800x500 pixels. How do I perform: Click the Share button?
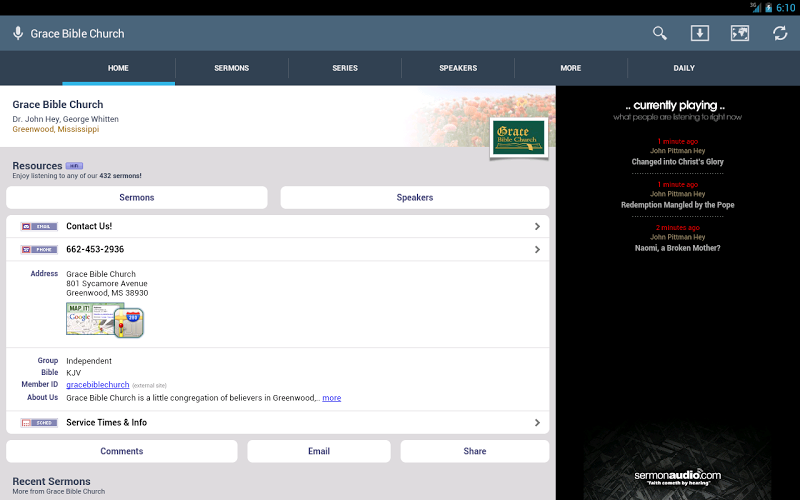[474, 451]
